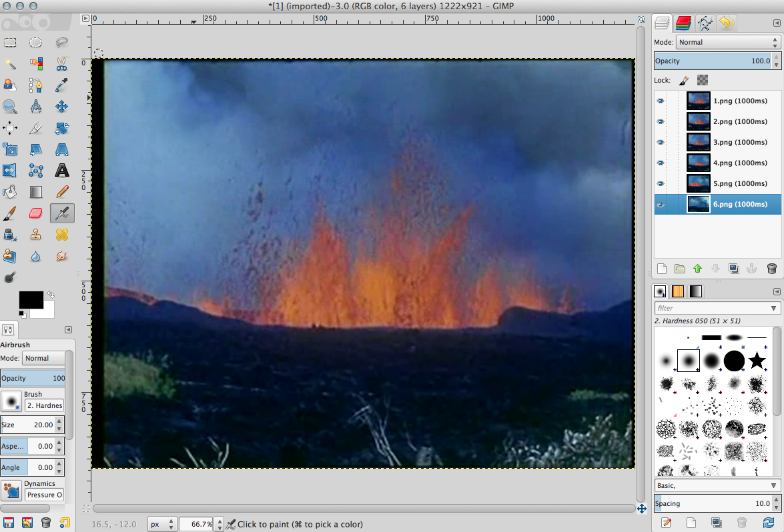784x532 pixels.
Task: Click the brush name 2. Hardnes field
Action: (x=45, y=405)
